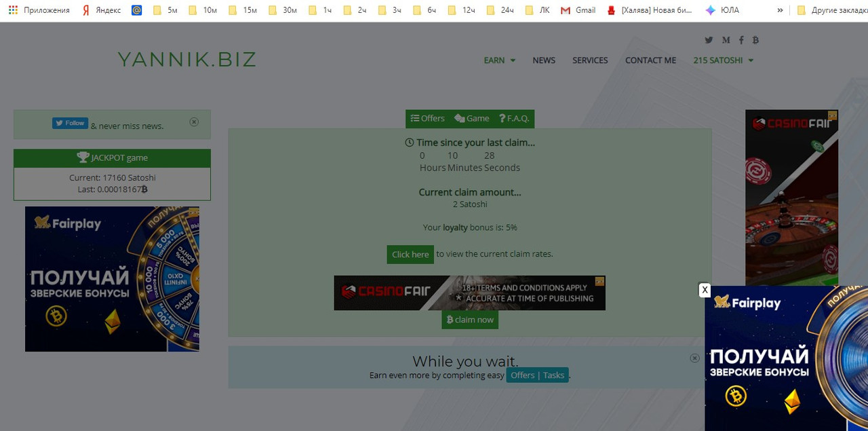Click the Bitcoin icon in header
868x431 pixels.
pyautogui.click(x=755, y=40)
